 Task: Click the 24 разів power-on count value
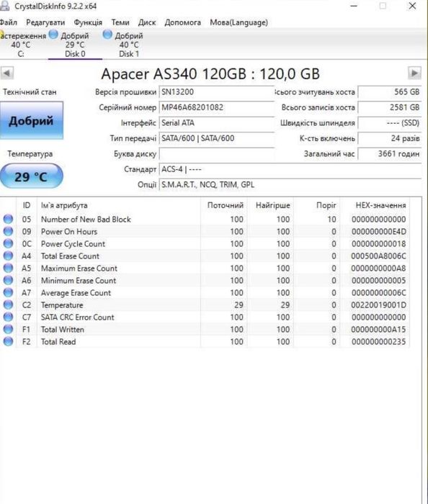click(x=389, y=138)
